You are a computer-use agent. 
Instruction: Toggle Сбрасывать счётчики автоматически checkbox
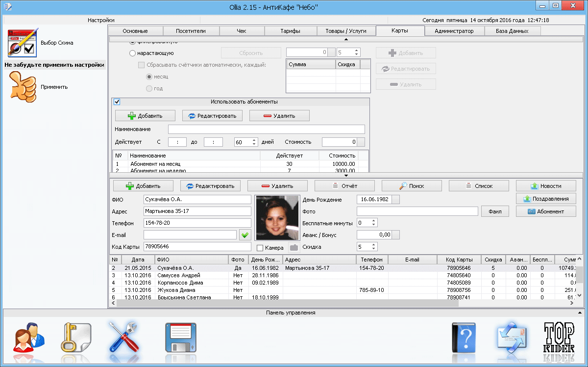[142, 65]
